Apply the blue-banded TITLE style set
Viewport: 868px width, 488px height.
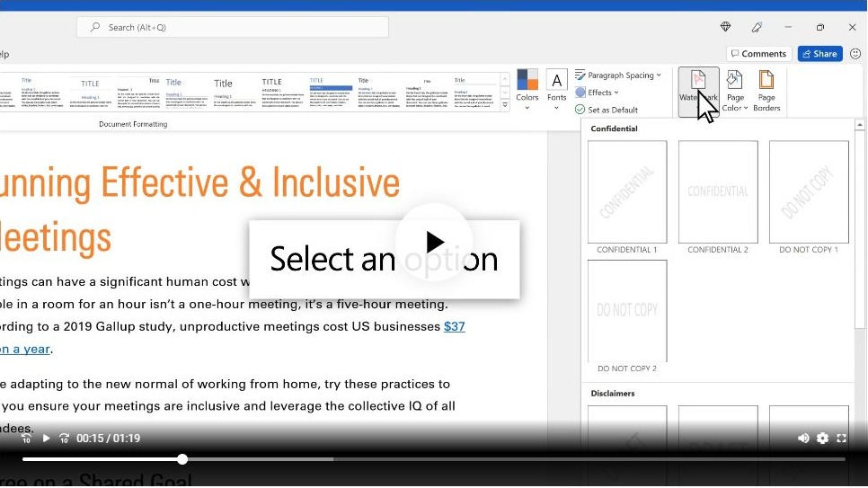point(331,93)
